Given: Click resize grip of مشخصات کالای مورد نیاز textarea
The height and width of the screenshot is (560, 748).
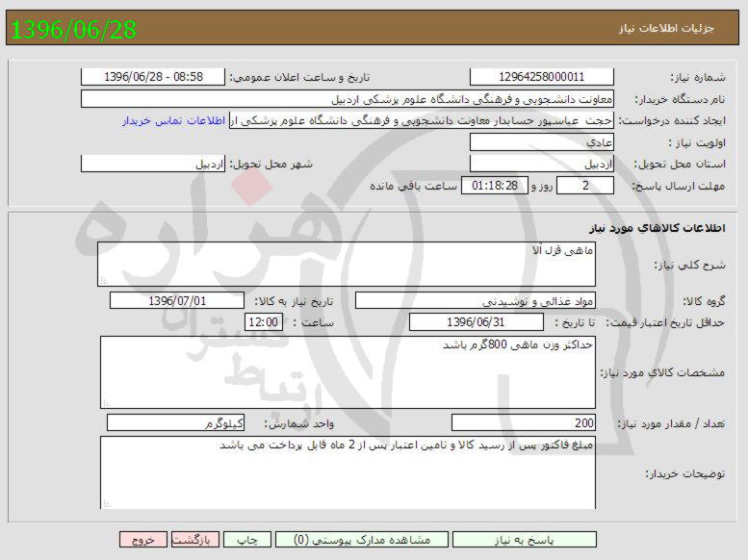Looking at the screenshot, I should tap(107, 403).
